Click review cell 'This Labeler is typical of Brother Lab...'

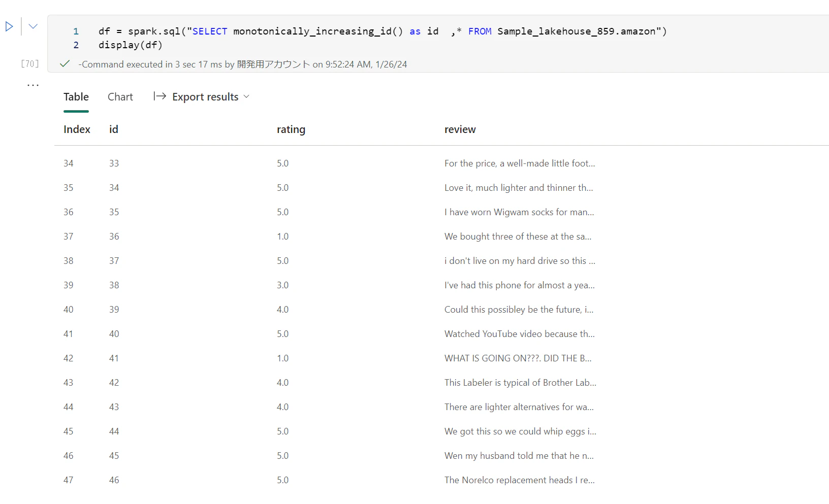coord(521,383)
